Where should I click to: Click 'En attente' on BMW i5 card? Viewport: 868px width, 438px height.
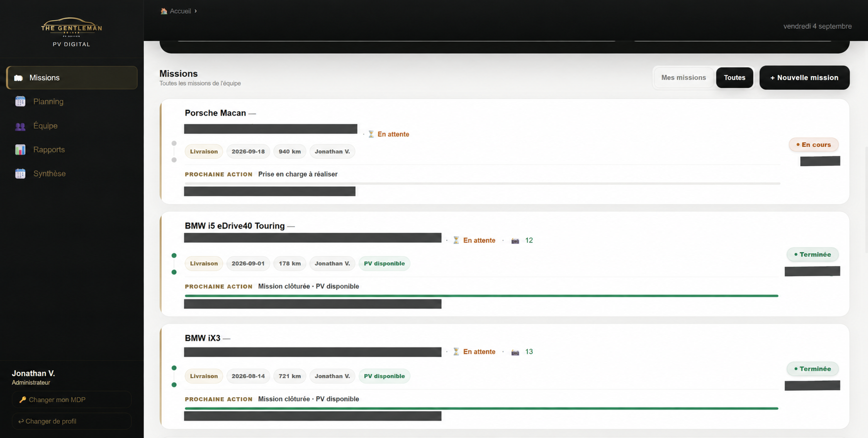click(x=479, y=240)
